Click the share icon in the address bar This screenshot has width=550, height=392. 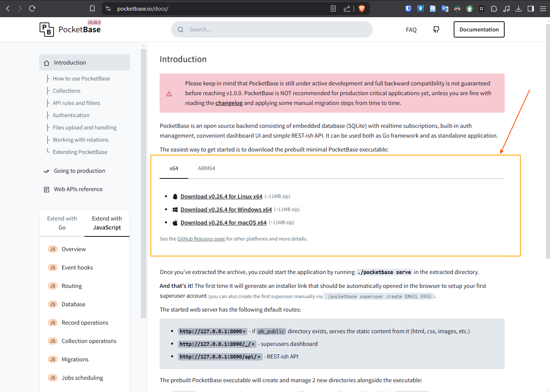[347, 9]
